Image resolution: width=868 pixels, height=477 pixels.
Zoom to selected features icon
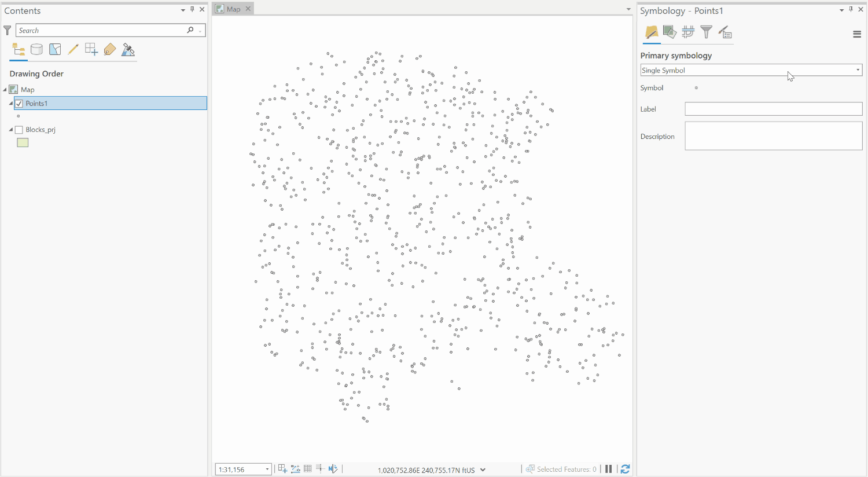(x=530, y=469)
